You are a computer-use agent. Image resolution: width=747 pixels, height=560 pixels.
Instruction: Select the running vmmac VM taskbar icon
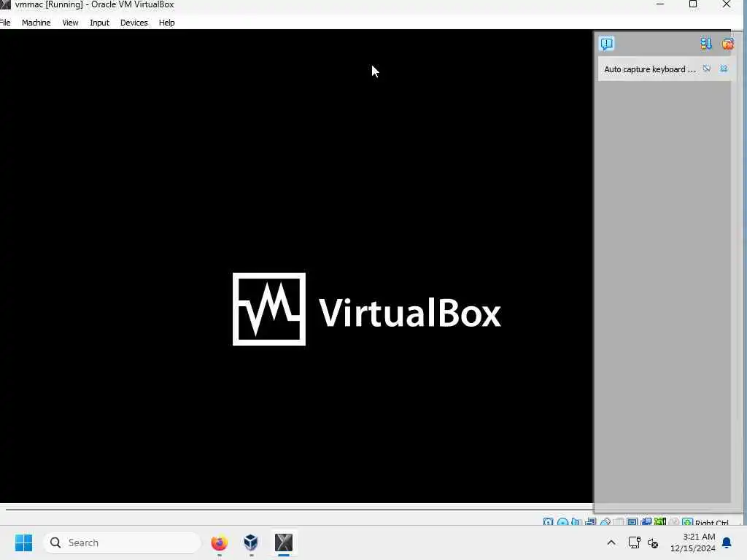[284, 542]
